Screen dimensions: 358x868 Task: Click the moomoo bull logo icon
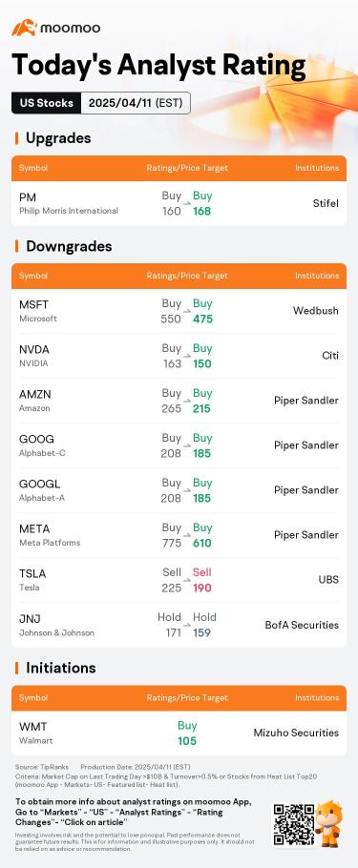point(25,27)
